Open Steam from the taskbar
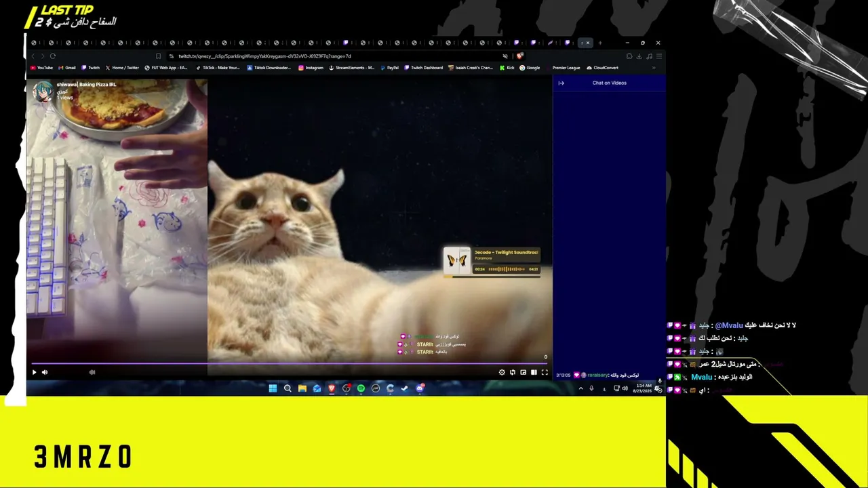 [405, 388]
